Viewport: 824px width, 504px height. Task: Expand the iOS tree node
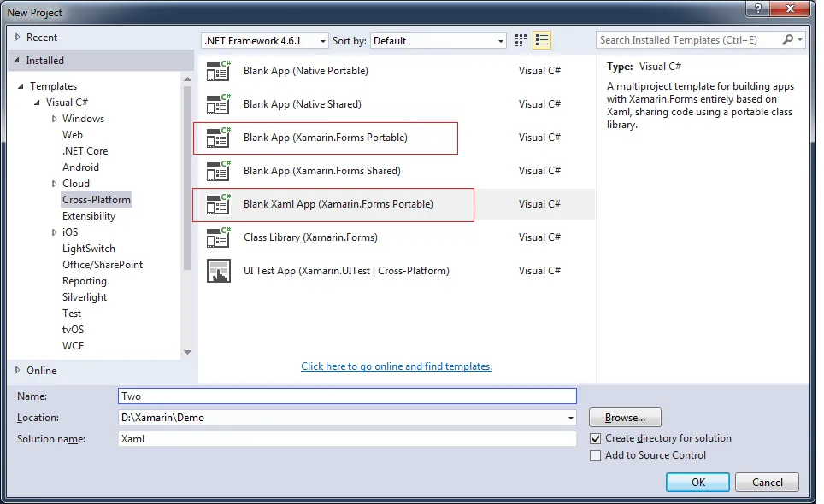(x=54, y=232)
